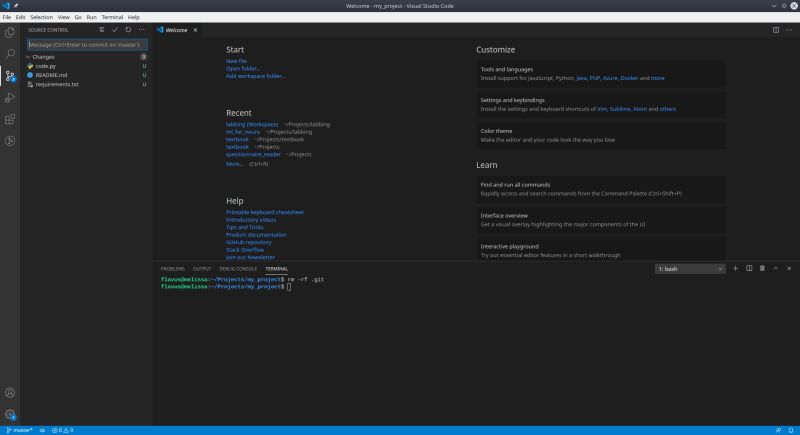
Task: Create a new terminal with plus icon
Action: 735,268
